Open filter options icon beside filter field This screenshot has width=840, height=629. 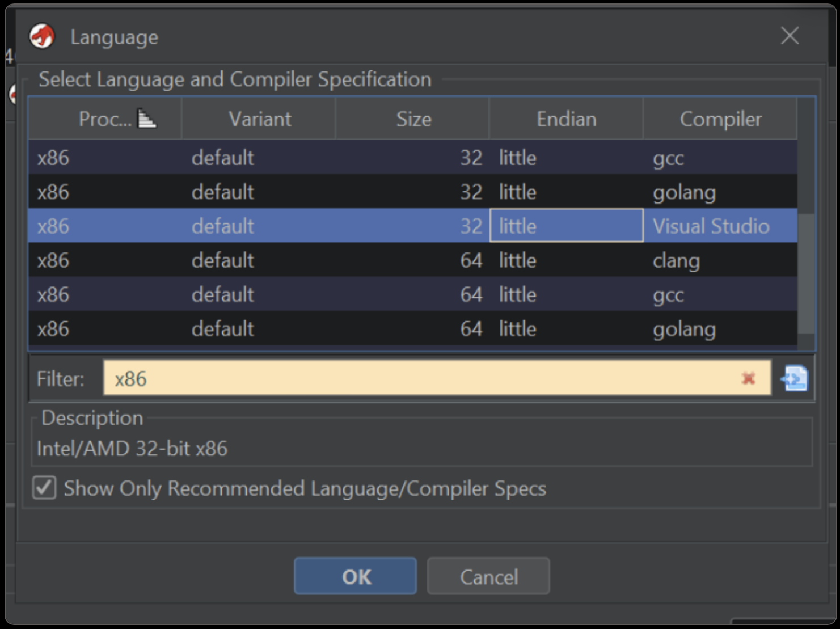tap(795, 378)
